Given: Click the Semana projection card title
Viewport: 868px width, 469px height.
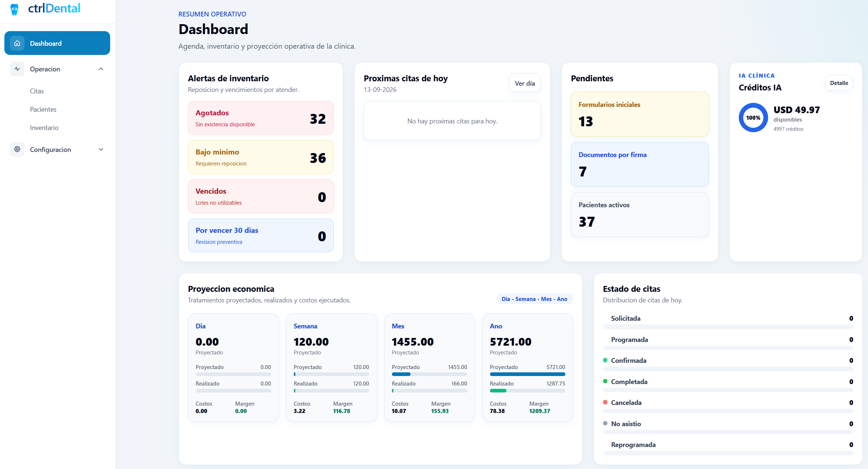Looking at the screenshot, I should (305, 326).
